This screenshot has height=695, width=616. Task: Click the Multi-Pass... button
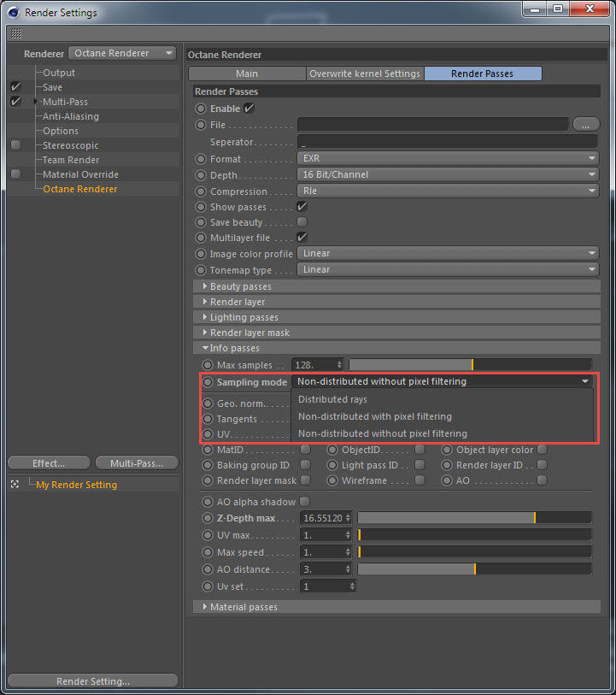(x=137, y=463)
